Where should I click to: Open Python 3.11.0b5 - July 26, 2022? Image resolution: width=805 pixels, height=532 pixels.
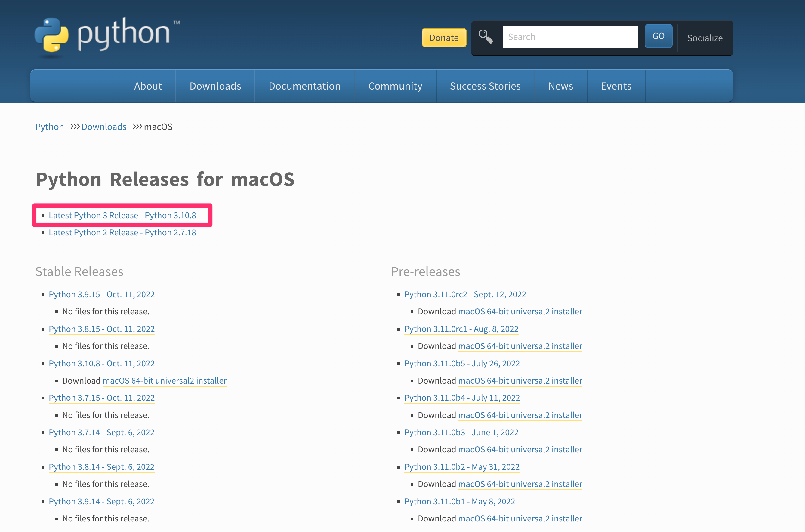(462, 363)
